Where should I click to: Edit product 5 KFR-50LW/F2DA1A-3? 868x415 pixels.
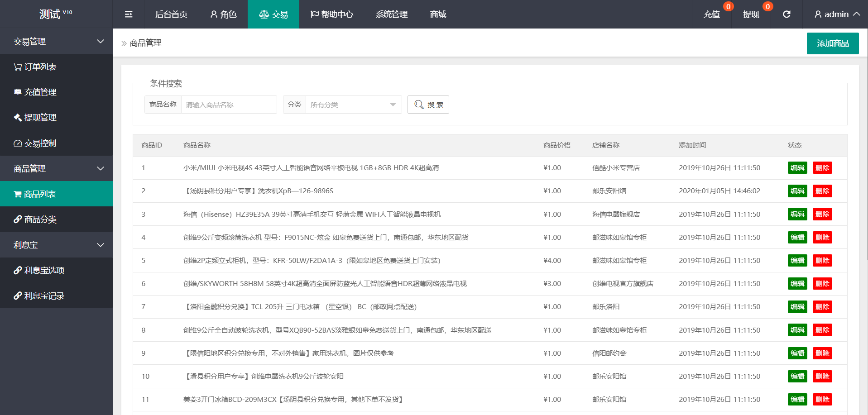coord(797,261)
